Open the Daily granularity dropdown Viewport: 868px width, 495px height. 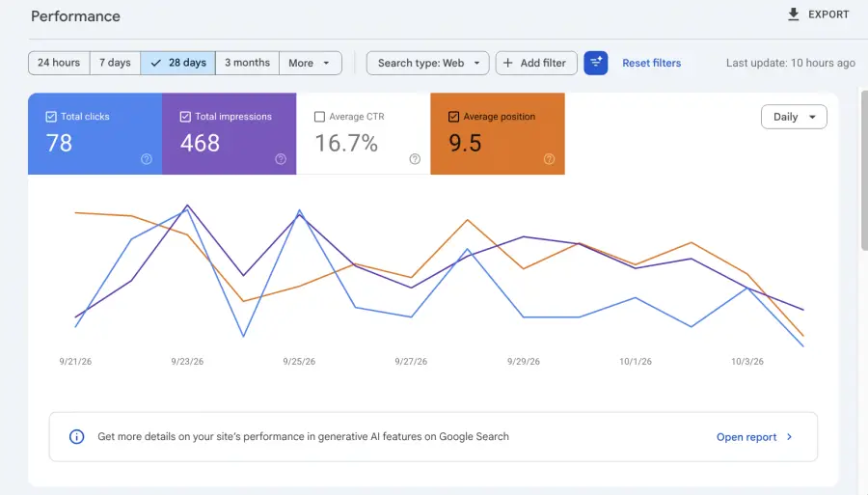pyautogui.click(x=794, y=117)
